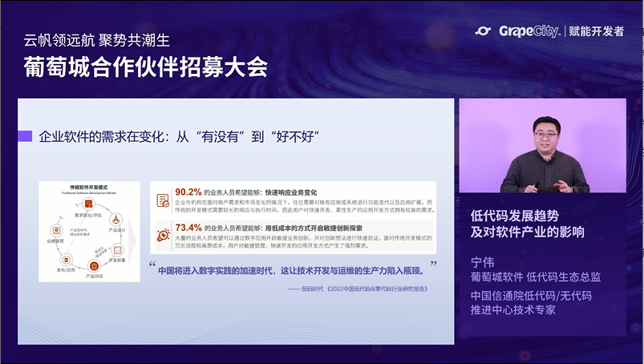644x364 pixels.
Task: Click the speaker video thumbnail
Action: click(543, 146)
